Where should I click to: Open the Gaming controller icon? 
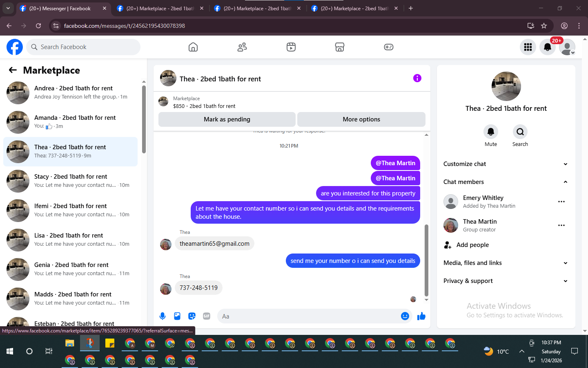[389, 47]
